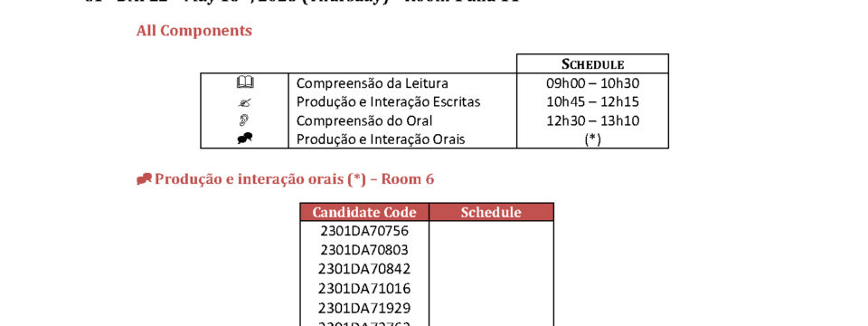This screenshot has width=868, height=326.
Task: Click the 12h30 – 13h10 time slot
Action: (592, 120)
